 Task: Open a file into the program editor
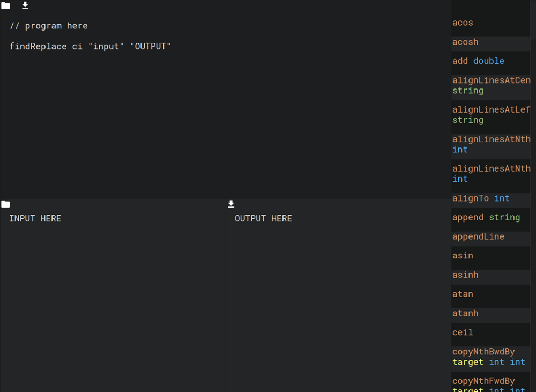pyautogui.click(x=5, y=5)
